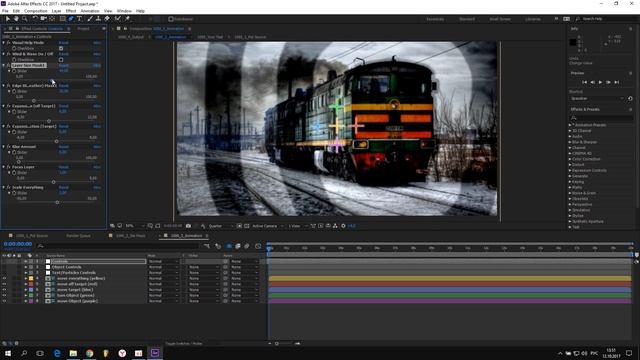The height and width of the screenshot is (360, 640).
Task: Jump to first frame in Preview panel
Action: coord(584,82)
